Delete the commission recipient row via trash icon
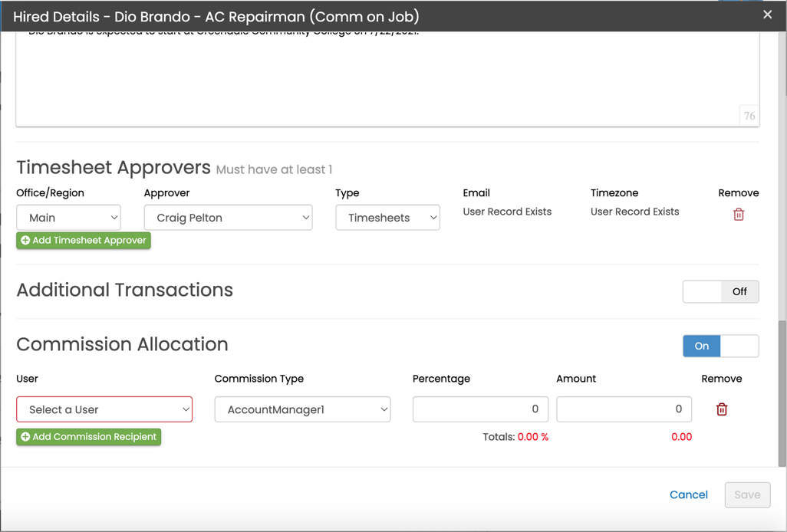The image size is (787, 532). 722,409
